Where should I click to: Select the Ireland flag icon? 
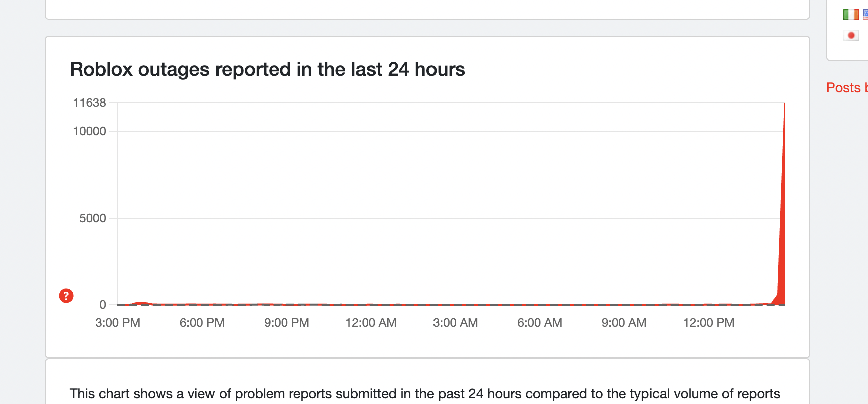[851, 15]
